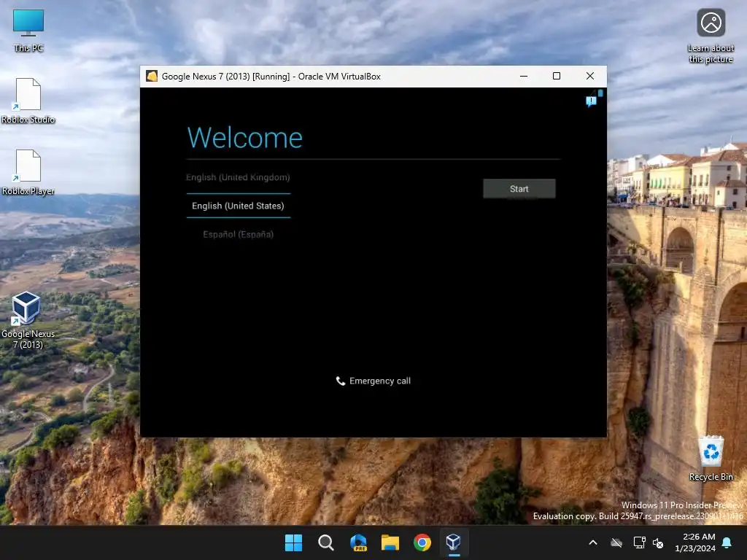The height and width of the screenshot is (560, 747).
Task: Pick Español (España) from language list
Action: coord(239,234)
